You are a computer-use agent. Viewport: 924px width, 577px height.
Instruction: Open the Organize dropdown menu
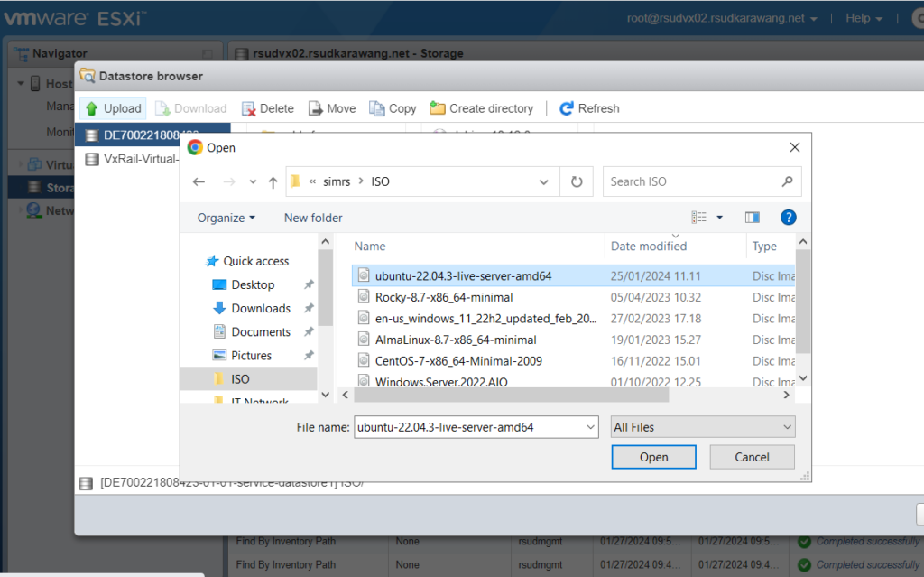(226, 218)
